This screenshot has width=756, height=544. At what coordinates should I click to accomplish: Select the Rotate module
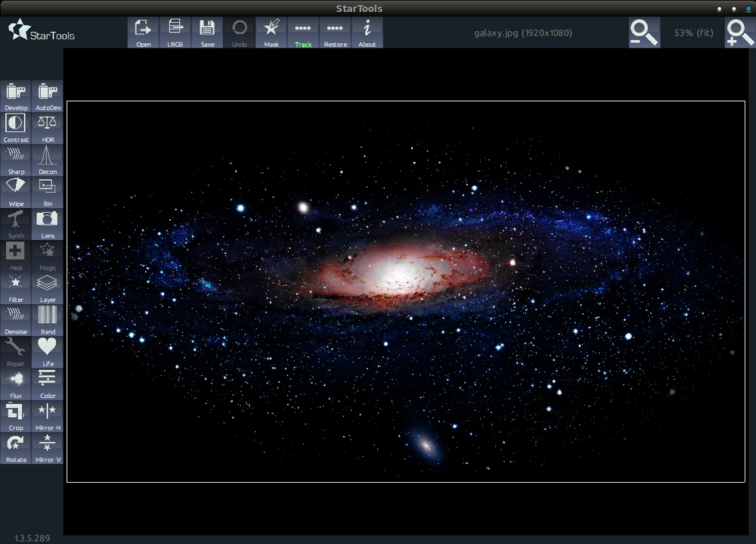click(x=15, y=446)
